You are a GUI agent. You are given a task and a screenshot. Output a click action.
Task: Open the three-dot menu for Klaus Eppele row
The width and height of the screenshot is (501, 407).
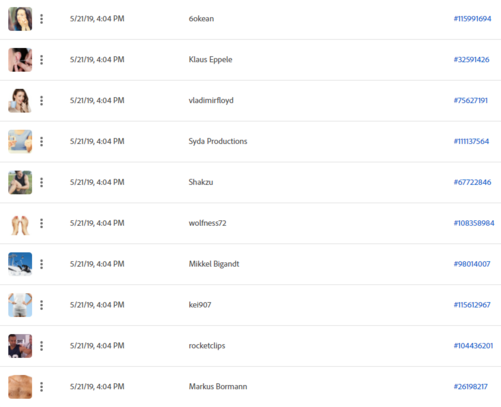coord(42,60)
